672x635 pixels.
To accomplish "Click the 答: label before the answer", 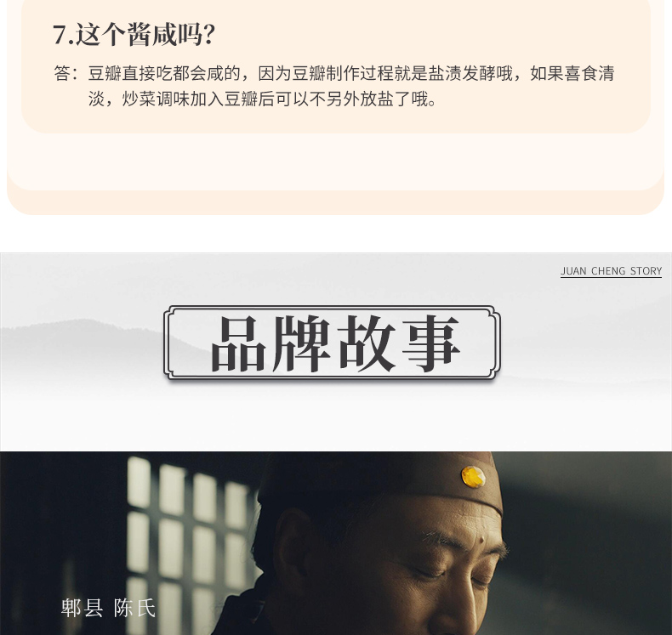I will pyautogui.click(x=66, y=73).
